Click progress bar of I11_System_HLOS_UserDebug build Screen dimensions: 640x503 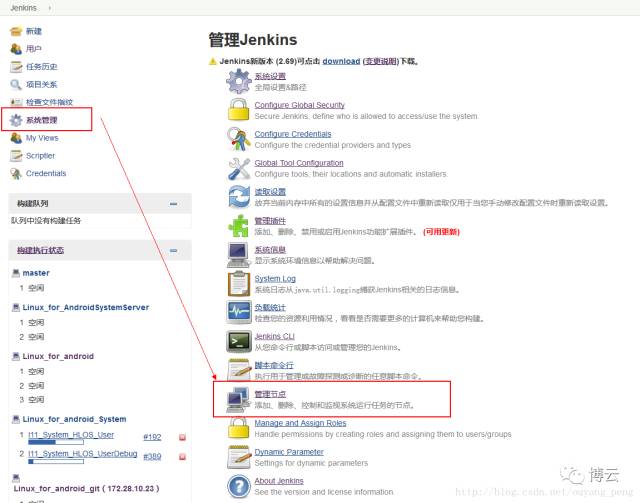click(56, 462)
